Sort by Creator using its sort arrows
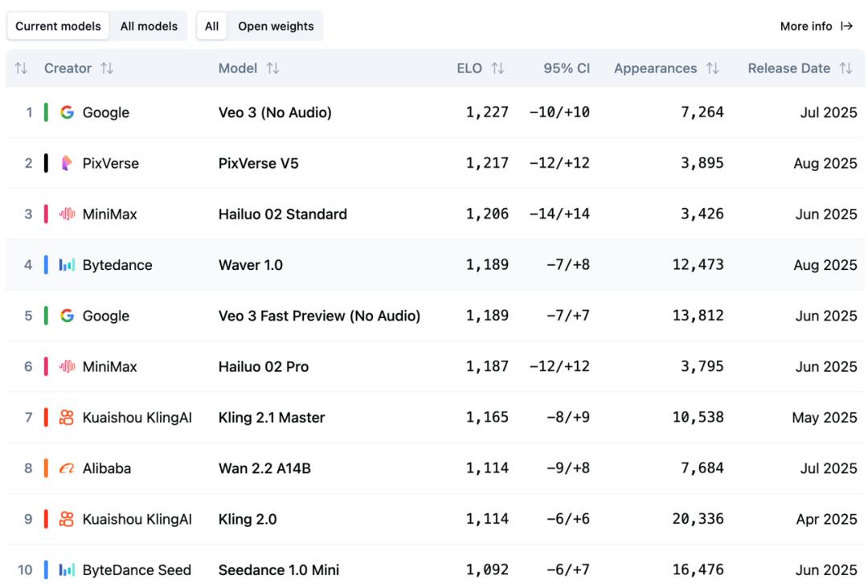Viewport: 868px width, 588px height. [x=107, y=68]
